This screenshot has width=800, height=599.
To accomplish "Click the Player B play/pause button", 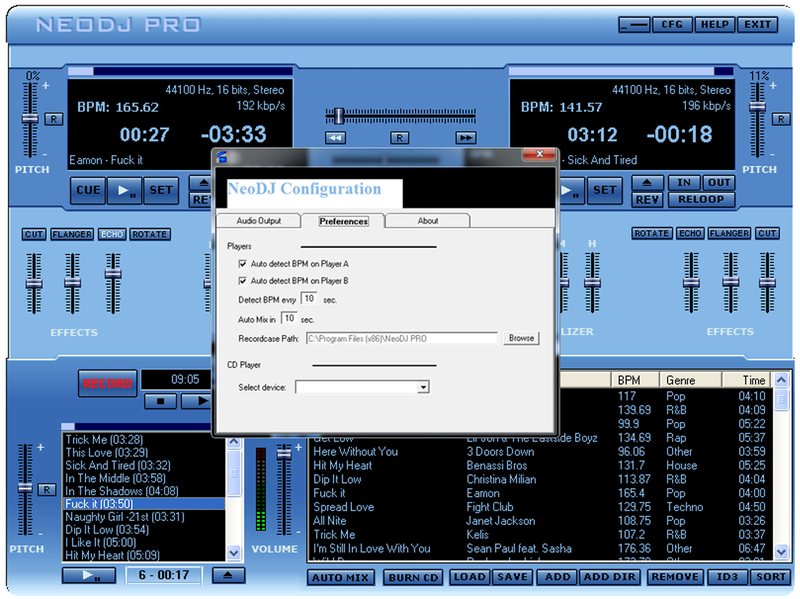I will (x=571, y=190).
